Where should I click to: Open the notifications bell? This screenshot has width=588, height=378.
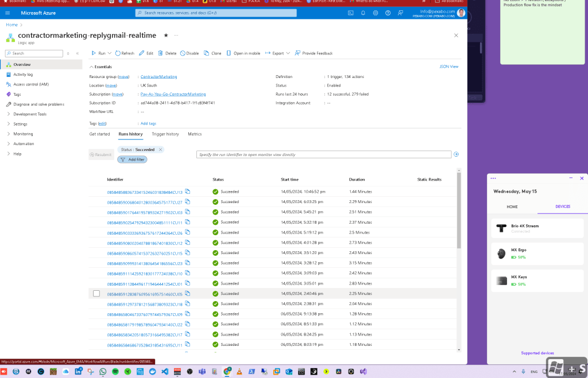363,13
